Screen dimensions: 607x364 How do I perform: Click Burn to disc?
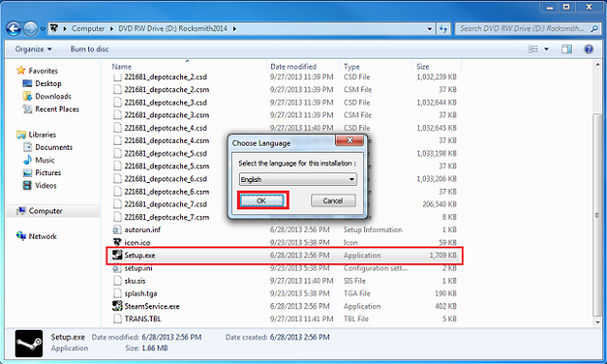pyautogui.click(x=89, y=49)
